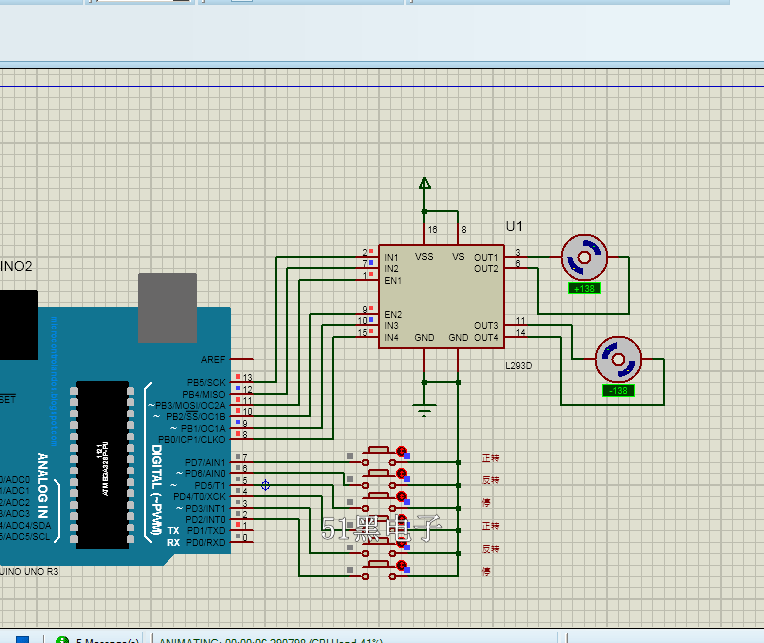Click the +138 motor speed readout
Screen dimensions: 764x643
[584, 288]
